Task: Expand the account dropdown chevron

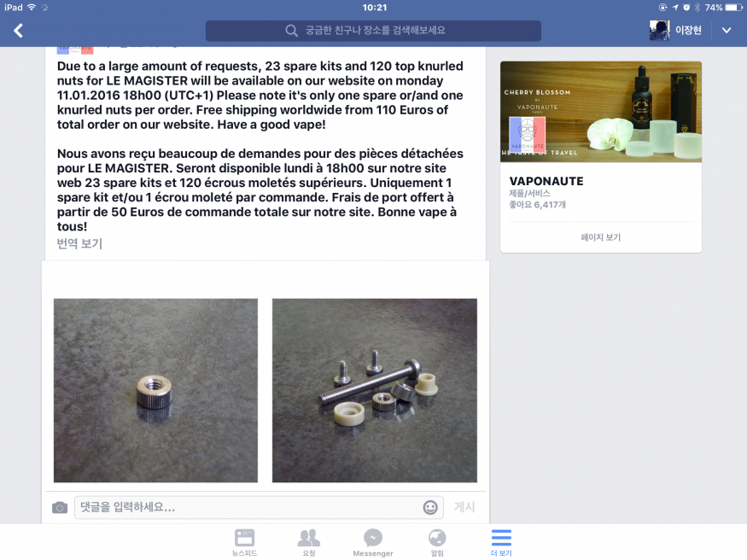Action: tap(727, 31)
